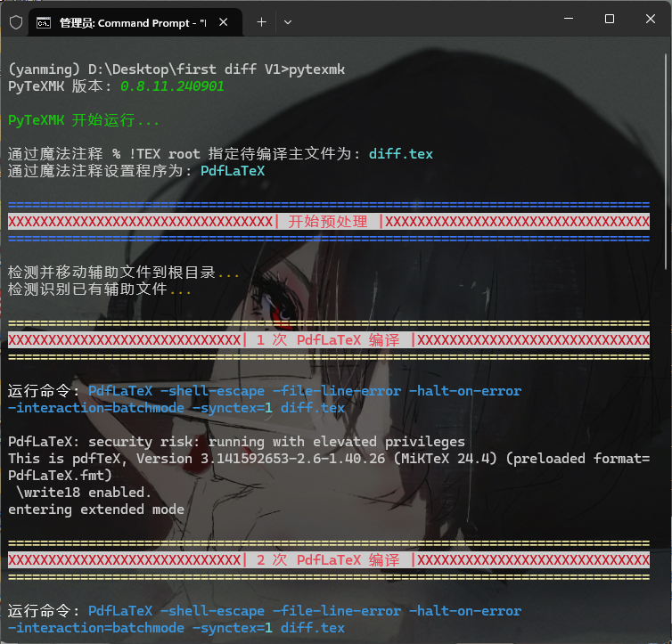Minimize the terminal window
672x644 pixels.
coord(569,19)
